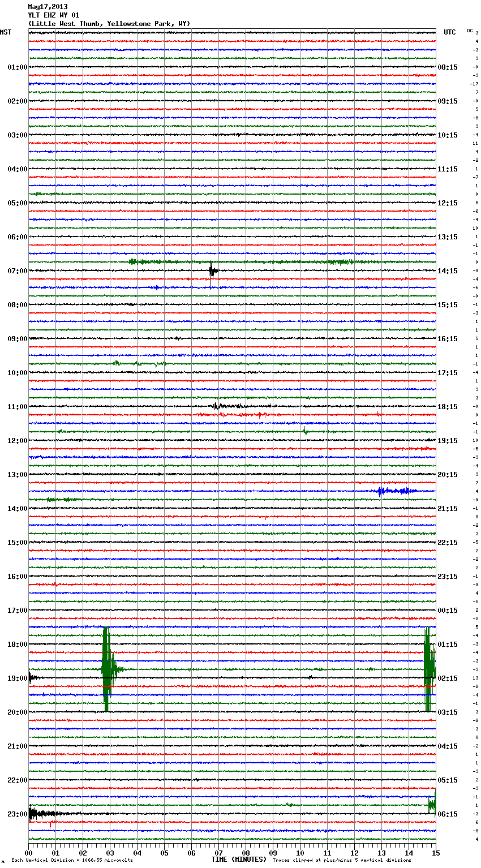Select the '06:00' MST row label

coord(18,237)
